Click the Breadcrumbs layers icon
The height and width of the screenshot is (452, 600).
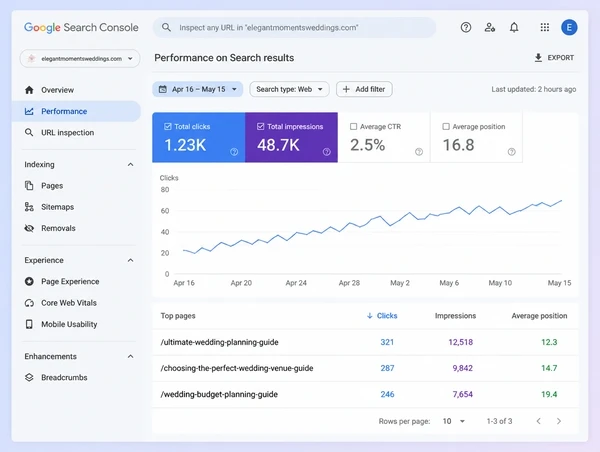coord(29,377)
